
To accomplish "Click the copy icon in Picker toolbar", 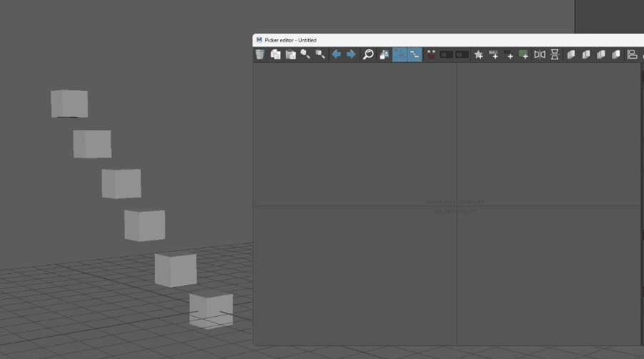I will [x=276, y=54].
